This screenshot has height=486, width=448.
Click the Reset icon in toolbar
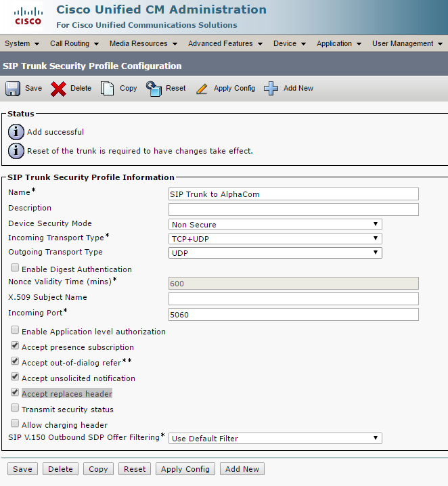click(154, 89)
